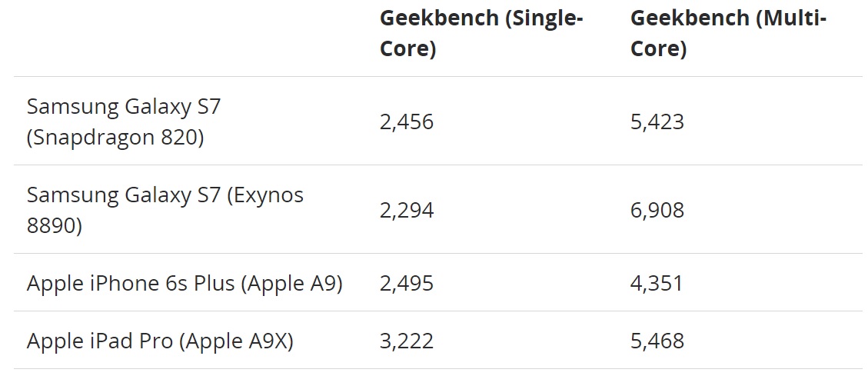Click the multi-core score 6,908

tap(657, 211)
